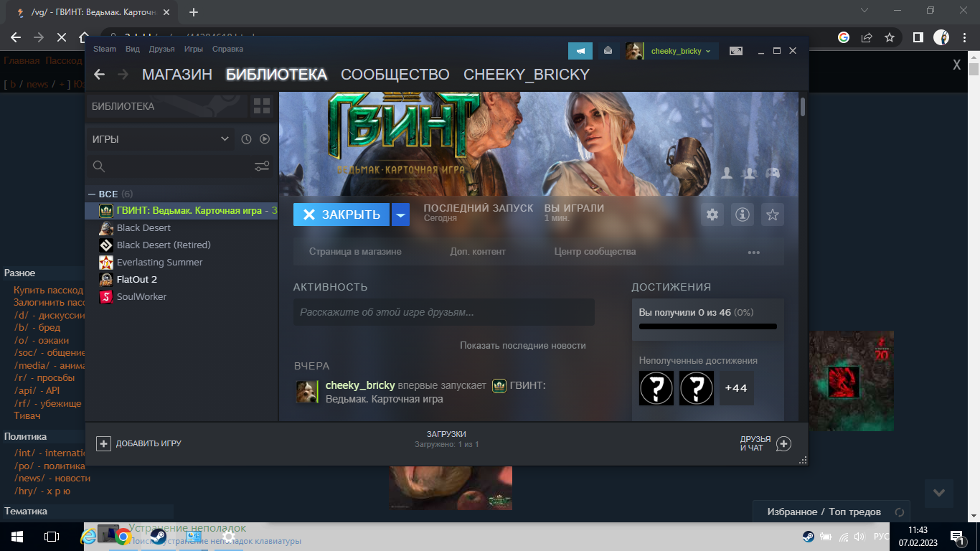Click controller support icon on banner
Viewport: 980px width, 551px height.
point(773,173)
